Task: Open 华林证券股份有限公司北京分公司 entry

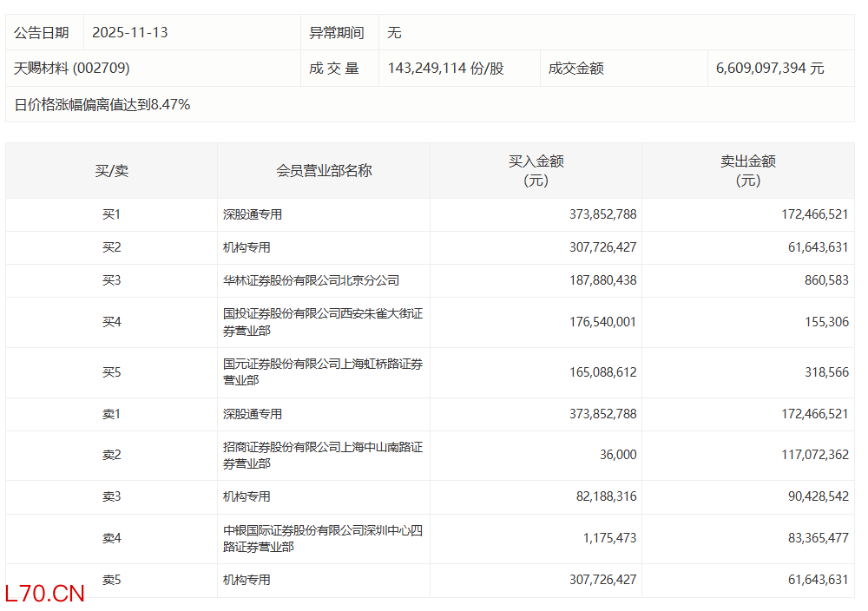Action: 311,280
